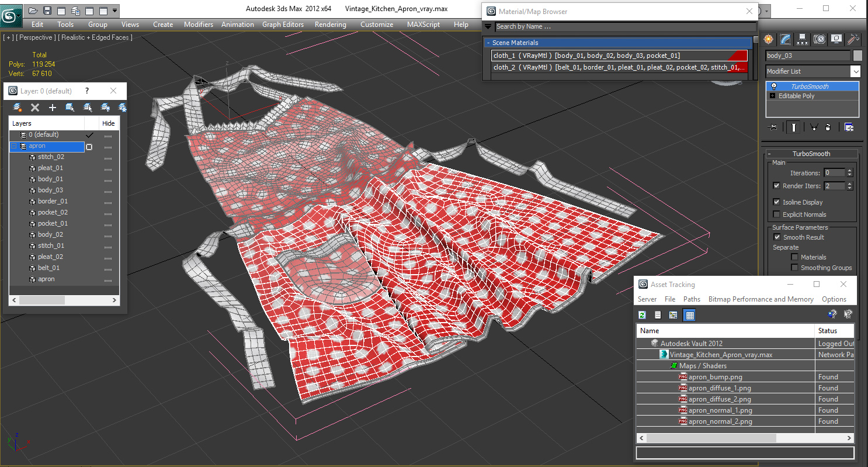868x467 pixels.
Task: Collapse the TurboSmooth rollout header
Action: click(x=811, y=154)
